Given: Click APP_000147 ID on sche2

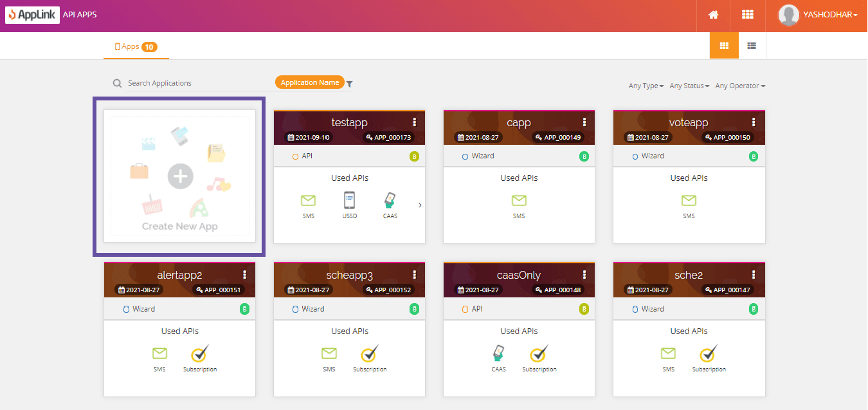Looking at the screenshot, I should 728,290.
